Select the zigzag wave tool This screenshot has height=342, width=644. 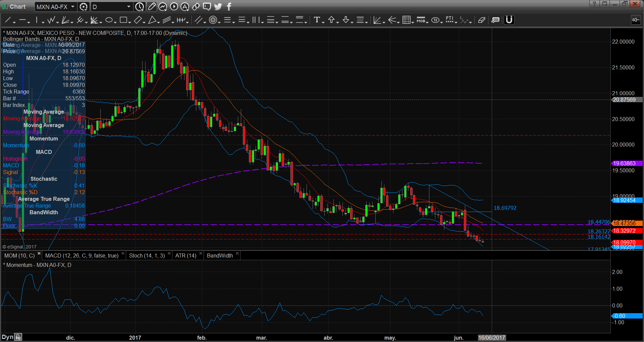(51, 20)
